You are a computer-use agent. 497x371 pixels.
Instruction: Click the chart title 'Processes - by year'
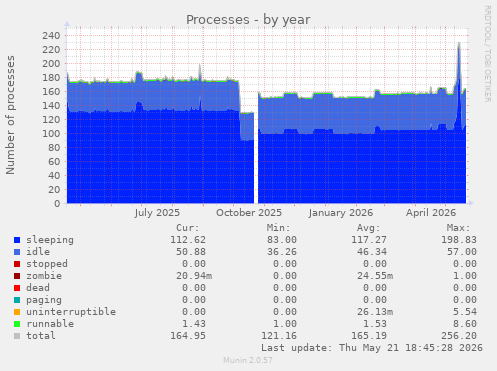(x=248, y=20)
